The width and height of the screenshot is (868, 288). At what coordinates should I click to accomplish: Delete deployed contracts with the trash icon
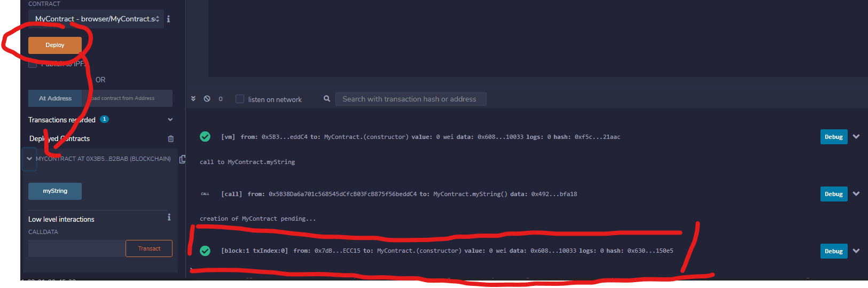(171, 139)
